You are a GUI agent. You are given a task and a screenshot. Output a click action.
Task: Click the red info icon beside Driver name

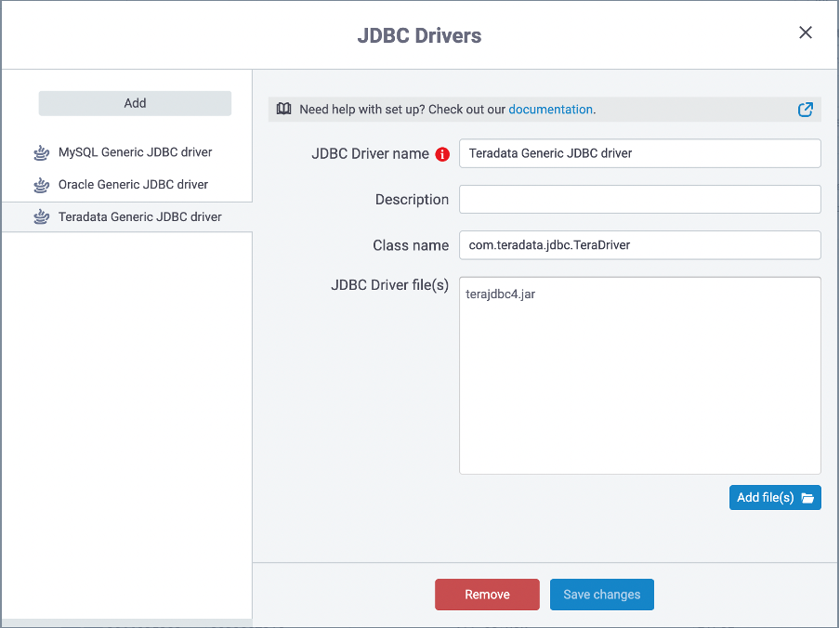(x=442, y=154)
